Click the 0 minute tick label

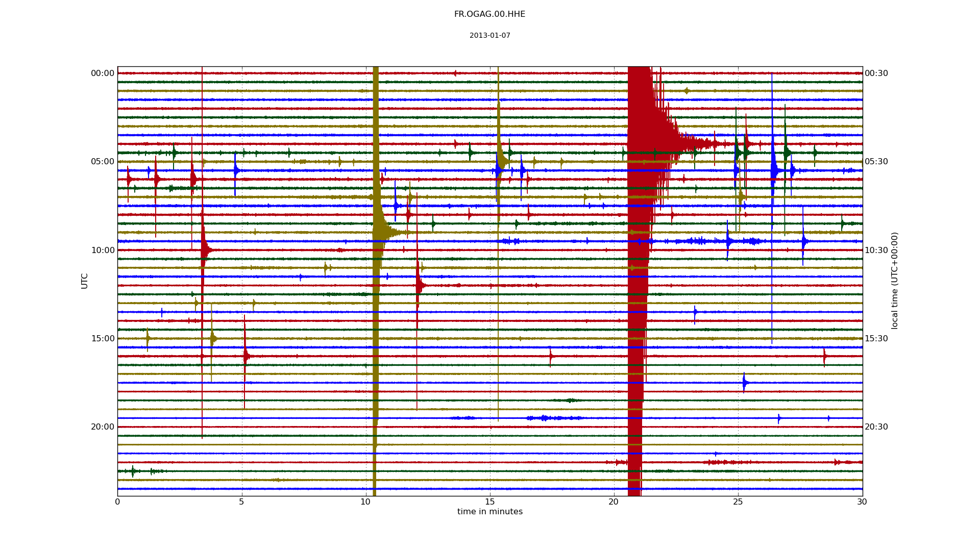[117, 502]
